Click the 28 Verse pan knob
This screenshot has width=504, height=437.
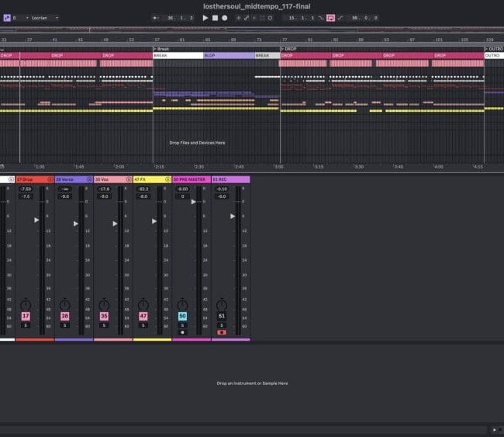(65, 303)
